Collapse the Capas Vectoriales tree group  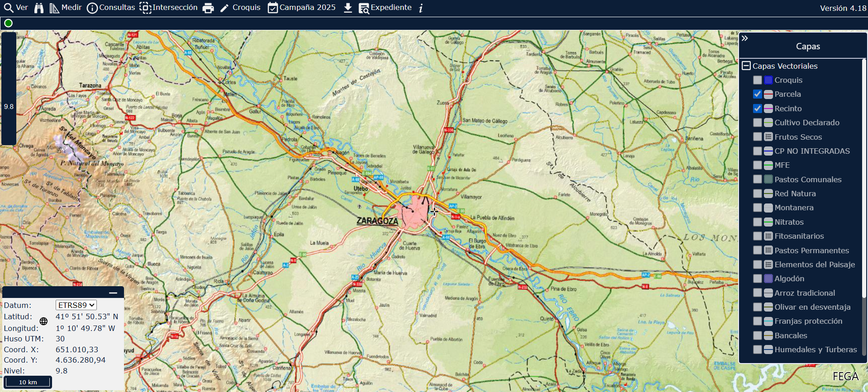tap(746, 66)
